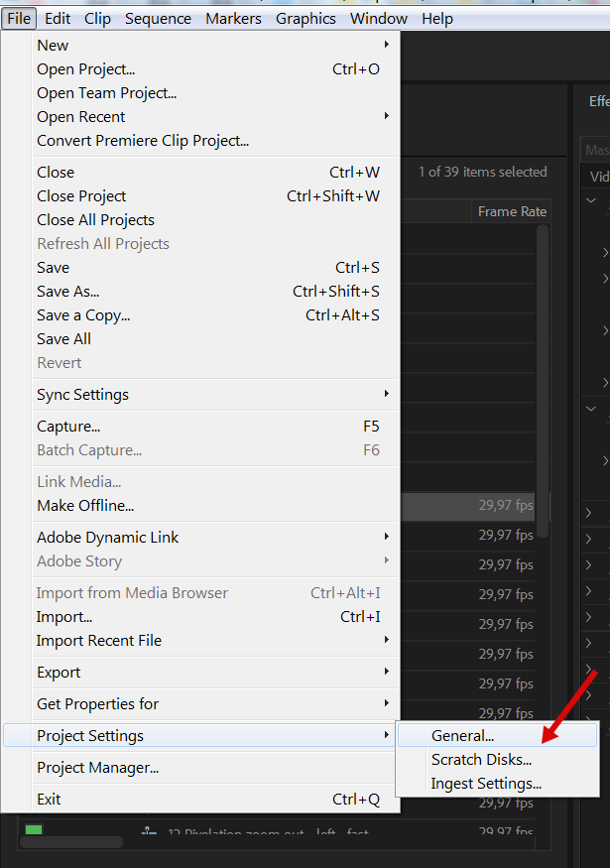Open the Window menu

coord(379,19)
